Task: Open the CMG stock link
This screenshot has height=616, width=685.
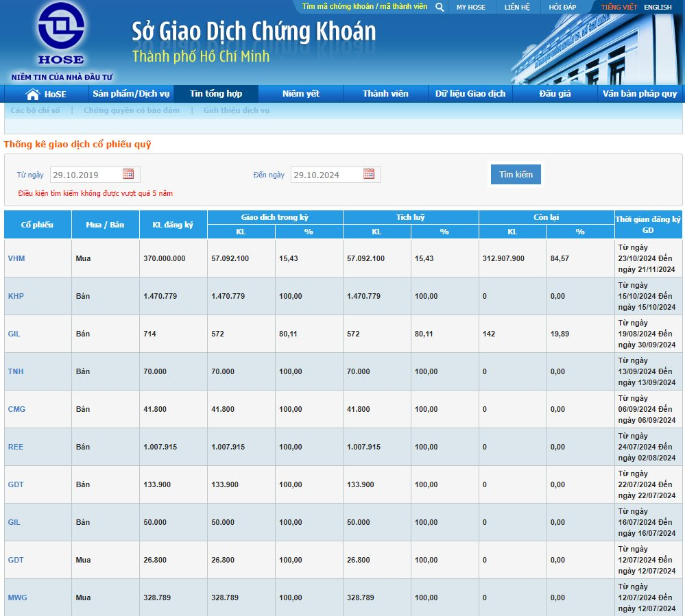Action: coord(16,409)
